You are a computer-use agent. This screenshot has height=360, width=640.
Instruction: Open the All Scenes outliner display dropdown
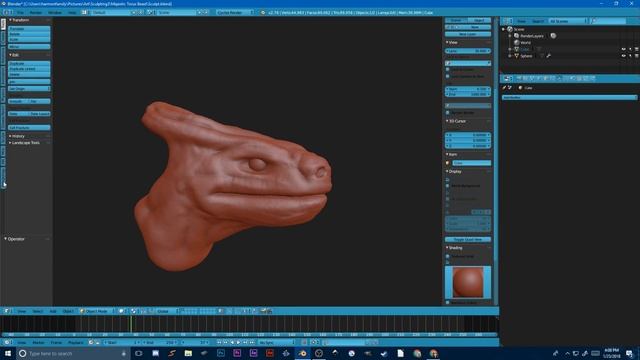click(x=568, y=21)
